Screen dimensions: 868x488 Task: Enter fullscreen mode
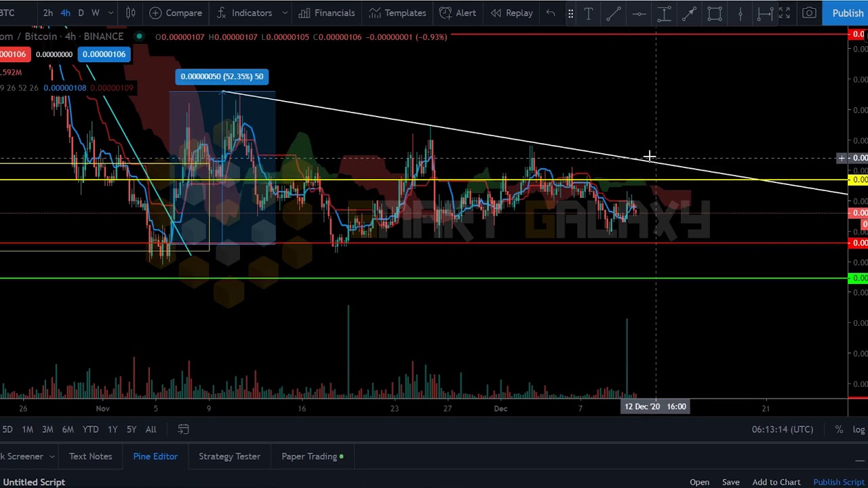(785, 13)
